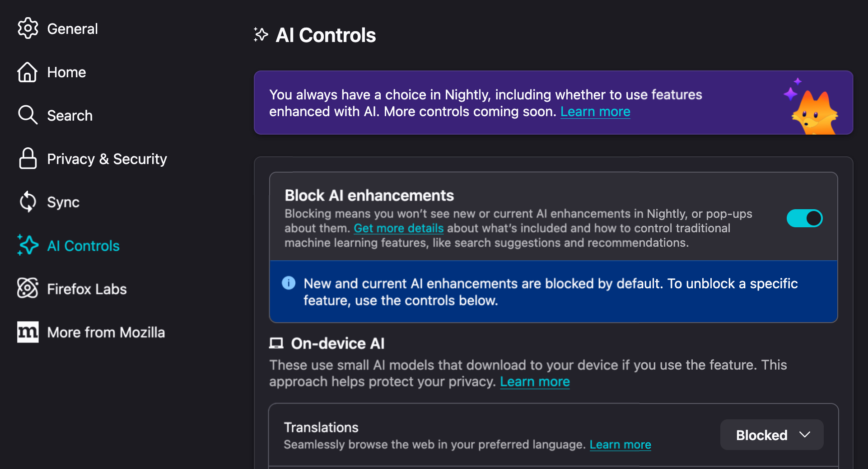The image size is (868, 469).
Task: Toggle the Block AI enhancements switch
Action: pyautogui.click(x=804, y=219)
